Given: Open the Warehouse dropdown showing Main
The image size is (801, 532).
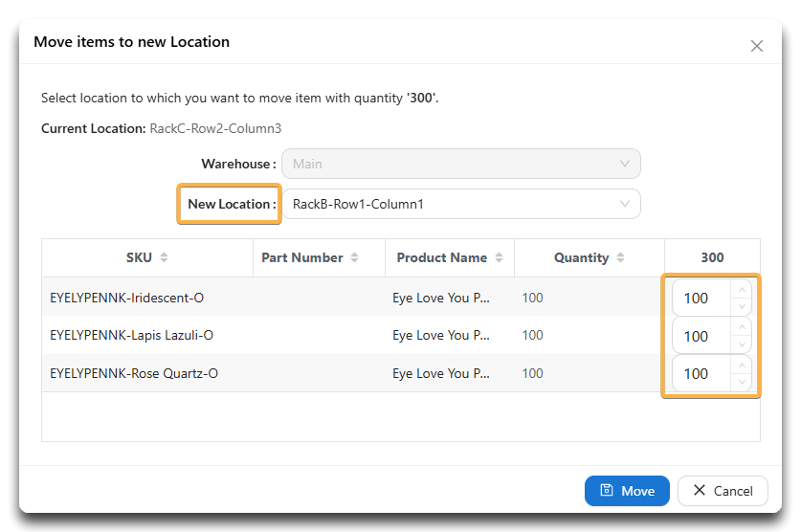Looking at the screenshot, I should (460, 164).
